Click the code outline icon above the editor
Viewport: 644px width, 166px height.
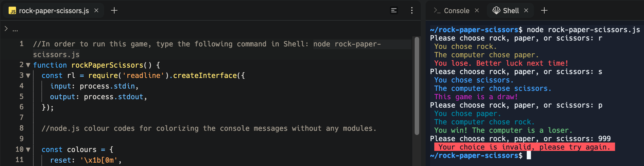(x=394, y=10)
